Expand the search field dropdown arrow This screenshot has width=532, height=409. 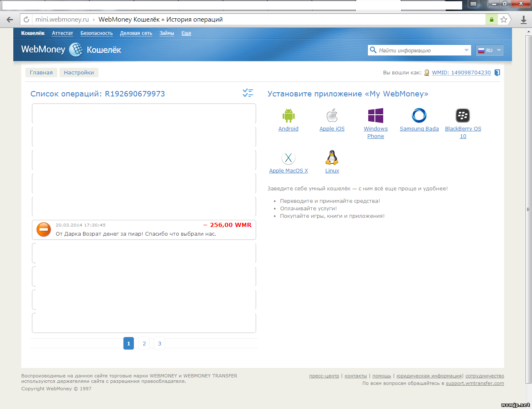[x=466, y=50]
